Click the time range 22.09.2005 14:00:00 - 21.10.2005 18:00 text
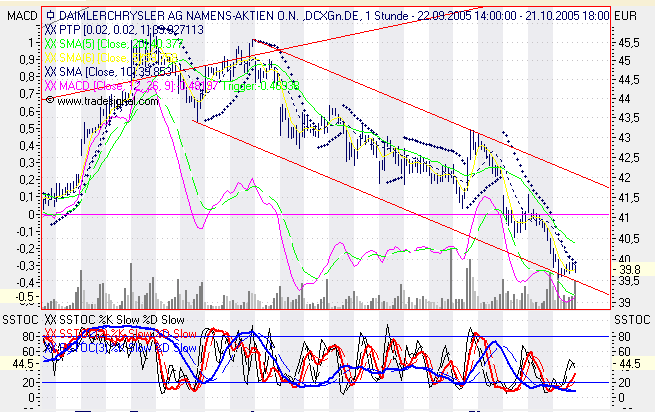 (x=513, y=16)
